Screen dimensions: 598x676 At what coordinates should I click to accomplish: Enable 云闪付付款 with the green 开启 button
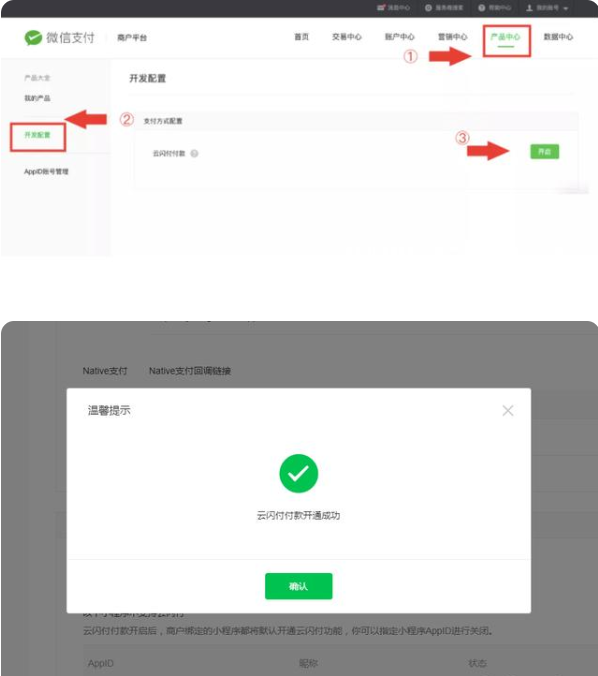click(x=545, y=151)
